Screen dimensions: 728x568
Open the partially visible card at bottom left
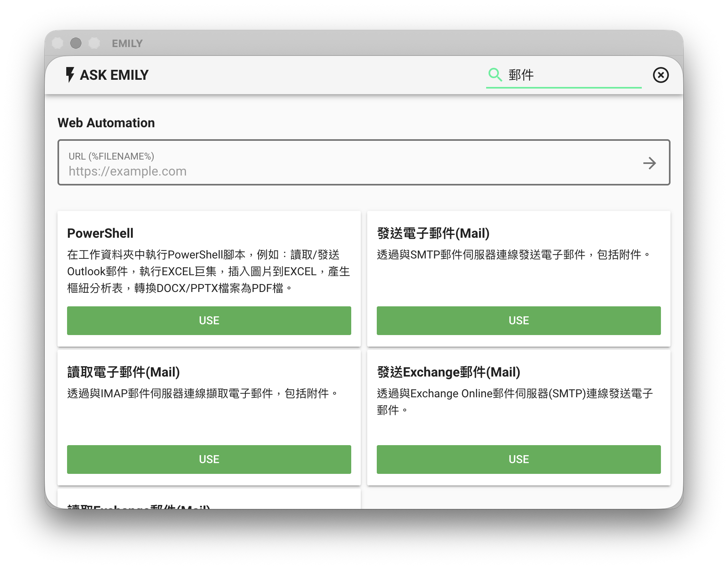click(x=209, y=502)
